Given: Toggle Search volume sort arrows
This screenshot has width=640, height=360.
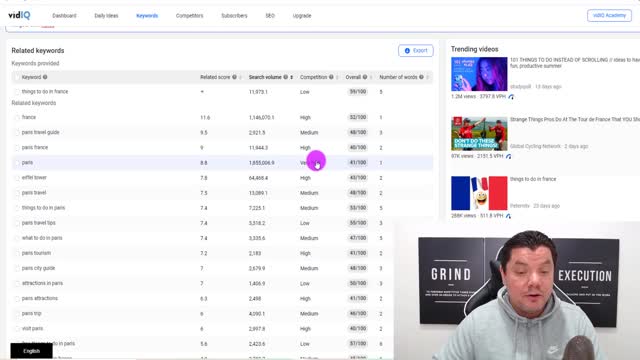Looking at the screenshot, I should coord(291,77).
